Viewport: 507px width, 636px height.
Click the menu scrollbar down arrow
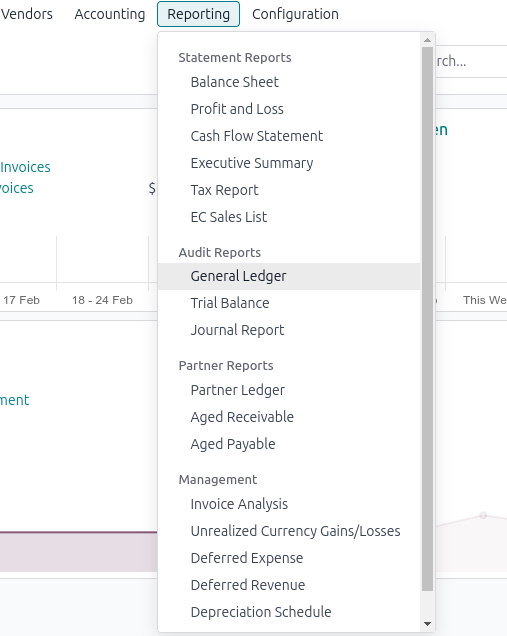(x=427, y=624)
